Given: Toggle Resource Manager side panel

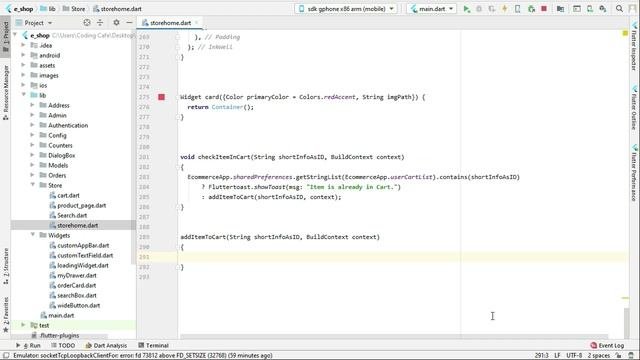Looking at the screenshot, I should (x=5, y=92).
